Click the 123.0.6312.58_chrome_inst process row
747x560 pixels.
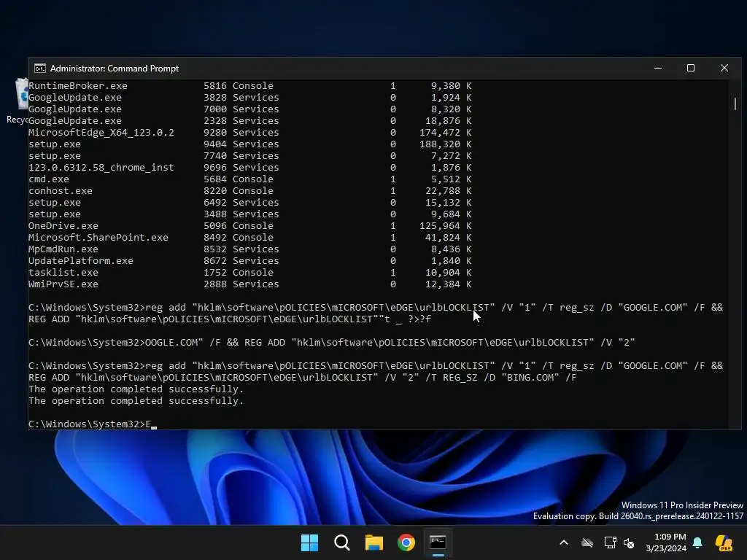[250, 168]
